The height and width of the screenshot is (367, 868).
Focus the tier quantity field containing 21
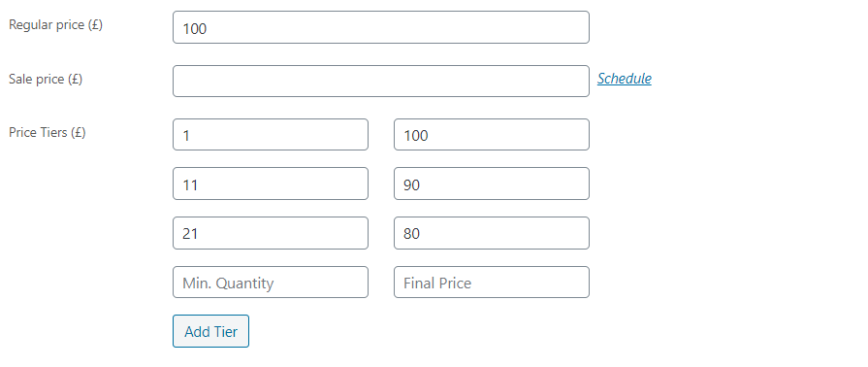pos(271,233)
